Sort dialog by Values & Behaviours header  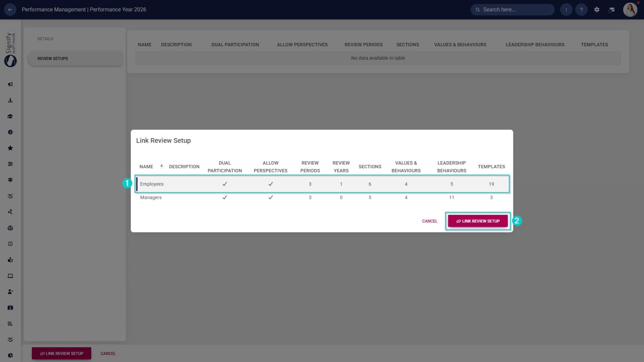tap(406, 167)
